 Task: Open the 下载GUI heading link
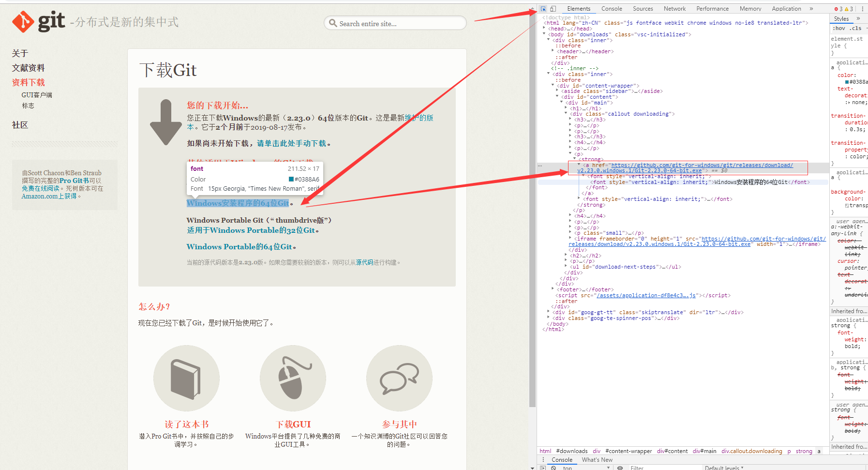click(293, 425)
